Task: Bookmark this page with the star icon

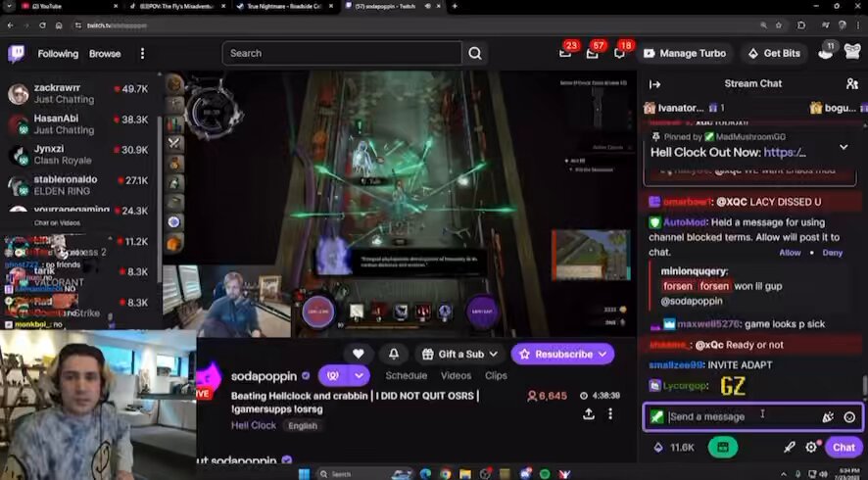Action: click(779, 25)
